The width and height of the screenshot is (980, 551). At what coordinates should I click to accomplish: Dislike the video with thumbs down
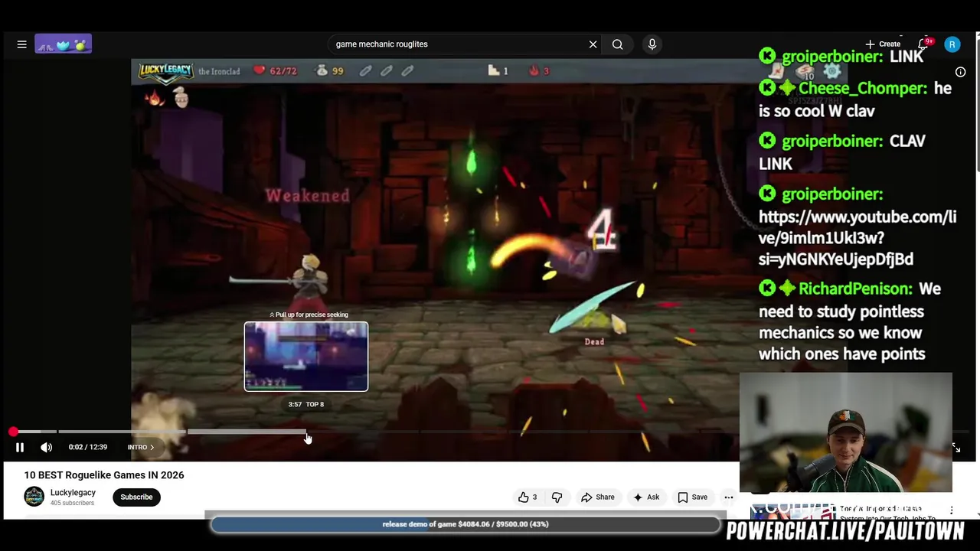coord(557,497)
